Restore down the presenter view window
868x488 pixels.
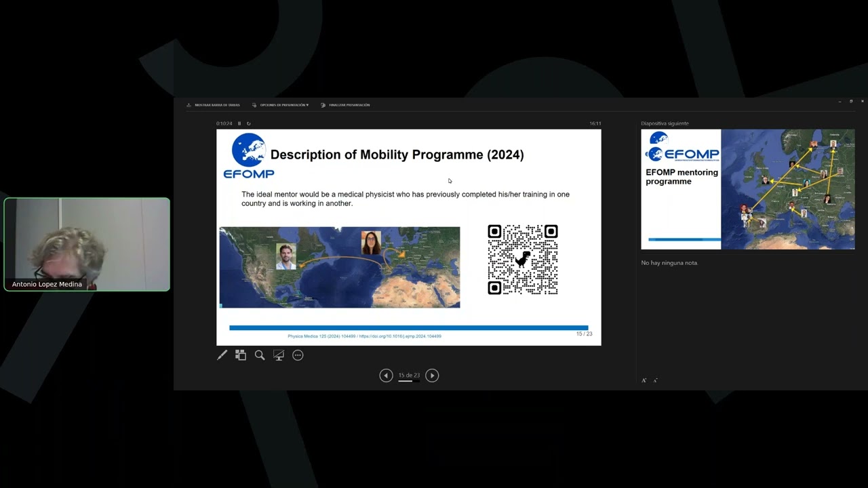click(851, 102)
